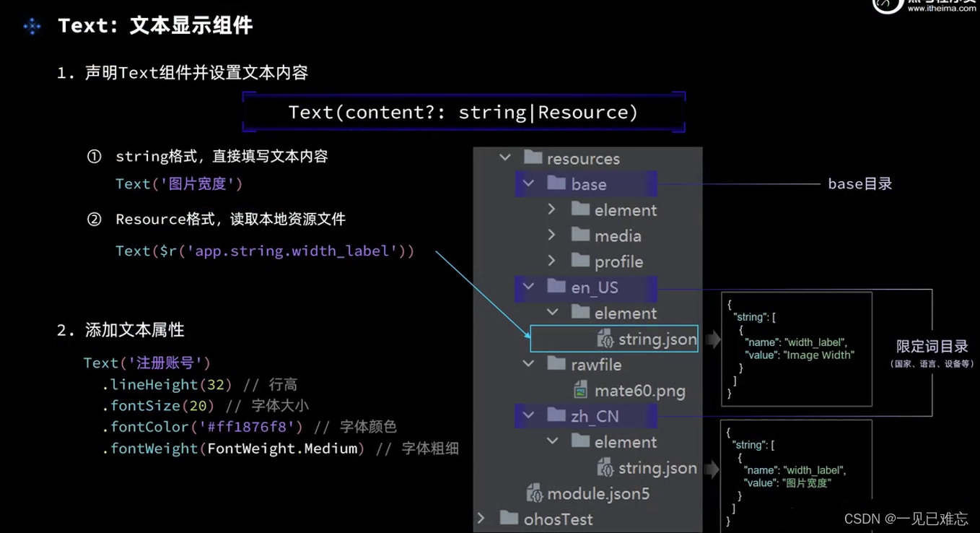Click the rawfile folder icon

pos(556,364)
